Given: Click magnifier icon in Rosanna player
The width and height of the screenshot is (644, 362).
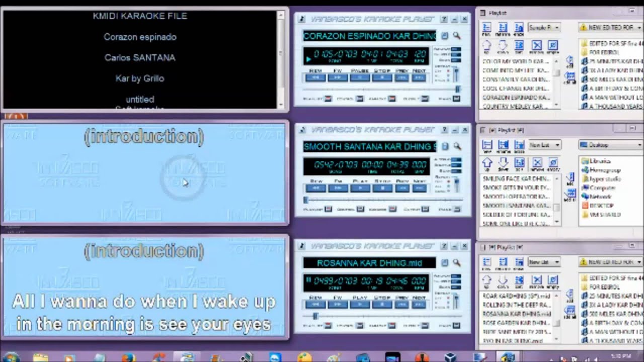Looking at the screenshot, I should 456,262.
